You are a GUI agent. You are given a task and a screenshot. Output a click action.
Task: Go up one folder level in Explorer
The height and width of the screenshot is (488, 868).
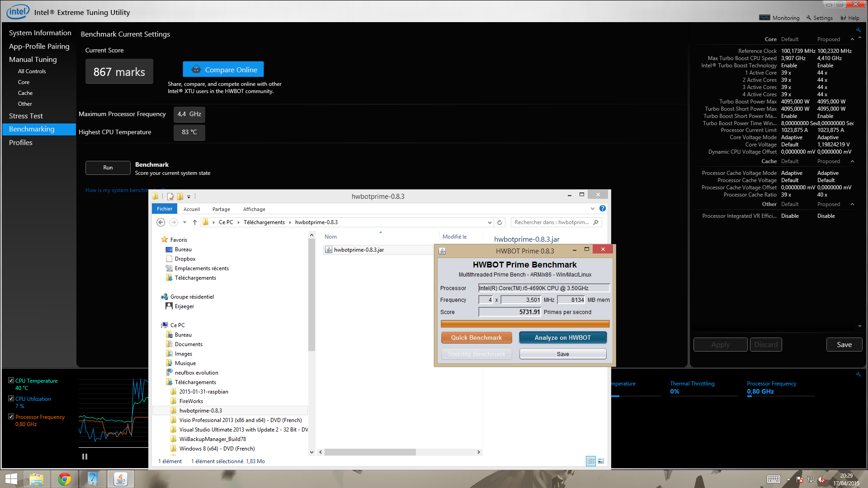coord(195,222)
